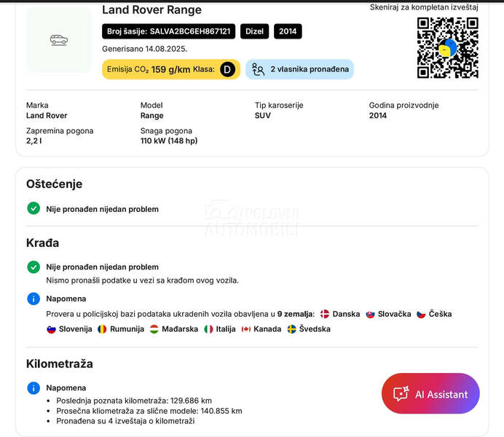Image resolution: width=504 pixels, height=437 pixels.
Task: Click the Dizel fuel type tag
Action: (254, 31)
